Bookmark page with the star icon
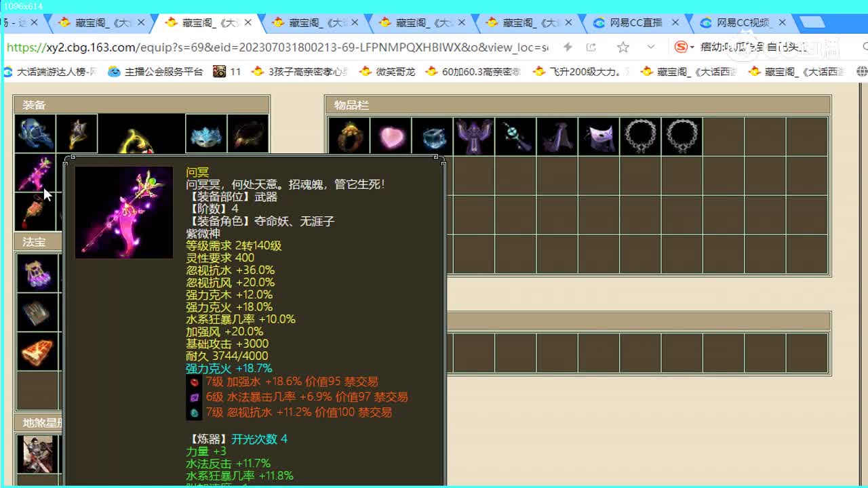Screen dimensions: 868x488 coord(623,47)
